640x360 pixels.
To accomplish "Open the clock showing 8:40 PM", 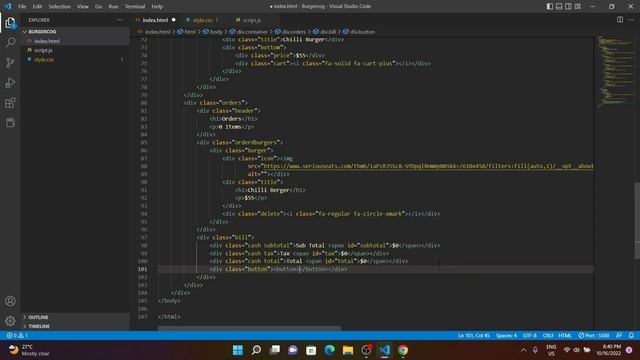I will 609,350.
